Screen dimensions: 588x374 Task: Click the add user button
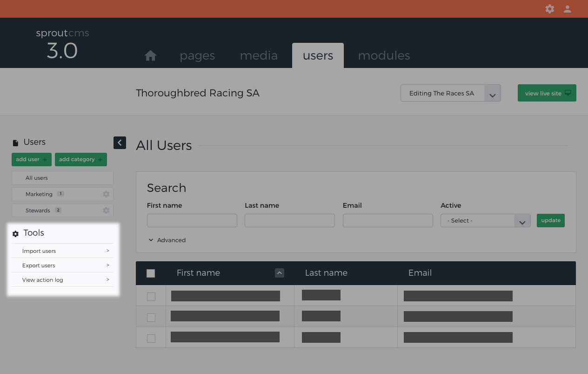(x=32, y=159)
